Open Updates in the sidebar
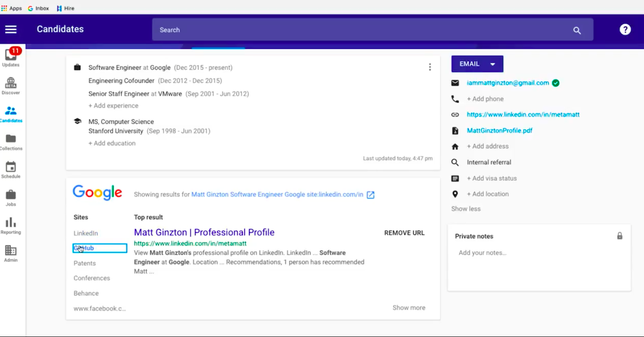 point(11,57)
